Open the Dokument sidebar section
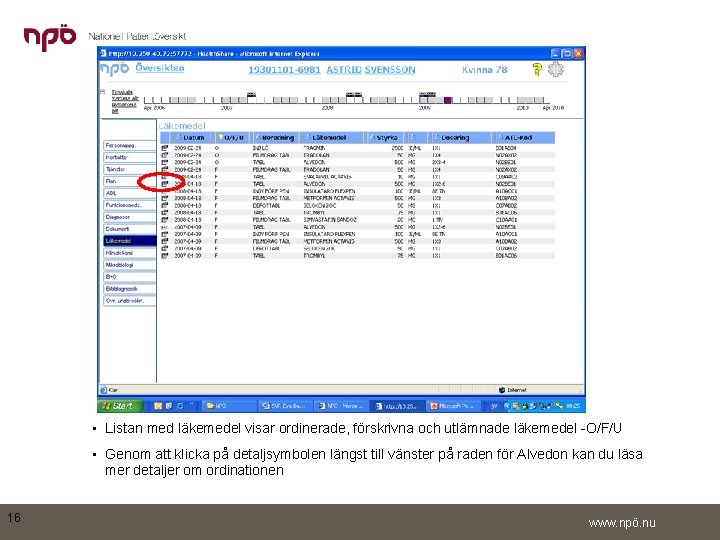 [129, 229]
